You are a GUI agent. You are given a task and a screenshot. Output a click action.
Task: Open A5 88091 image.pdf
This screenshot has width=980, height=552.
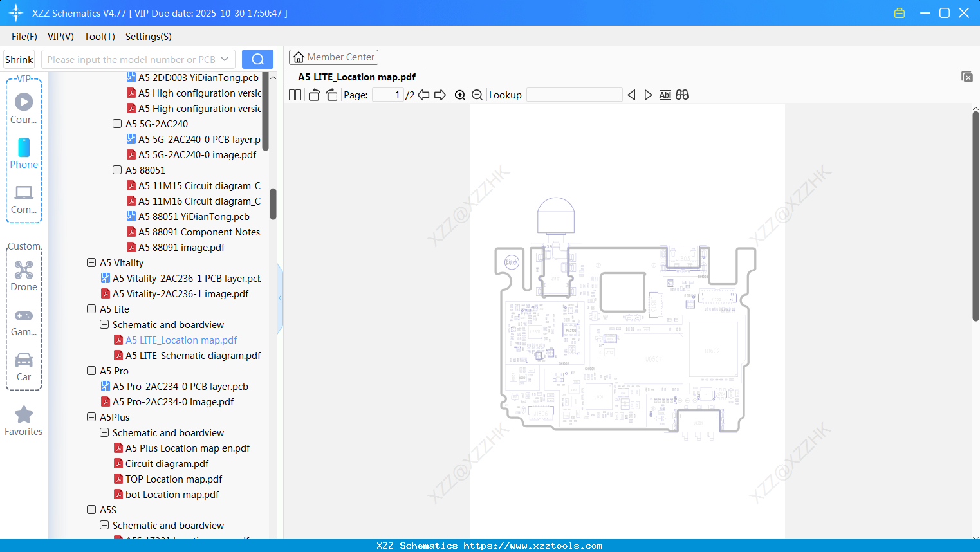coord(176,248)
